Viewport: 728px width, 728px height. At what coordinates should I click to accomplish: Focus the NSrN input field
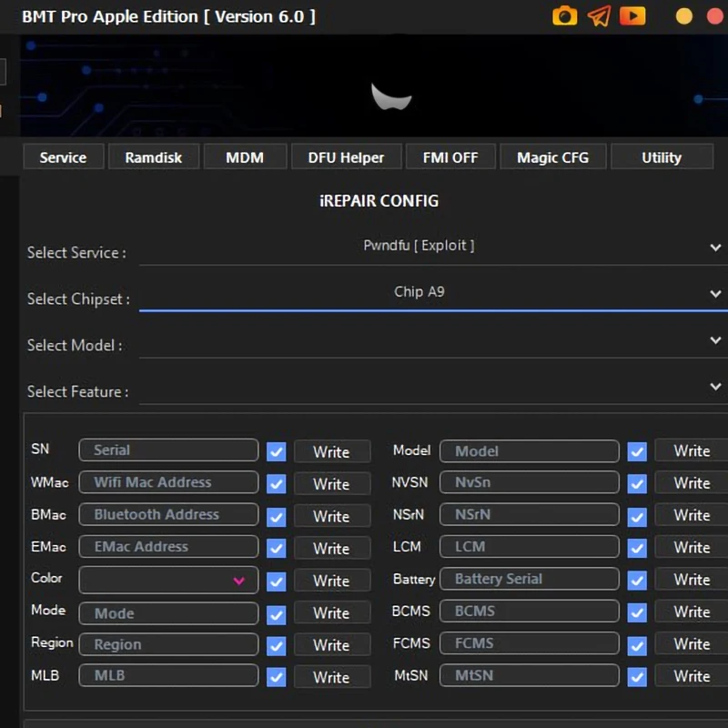pyautogui.click(x=530, y=514)
